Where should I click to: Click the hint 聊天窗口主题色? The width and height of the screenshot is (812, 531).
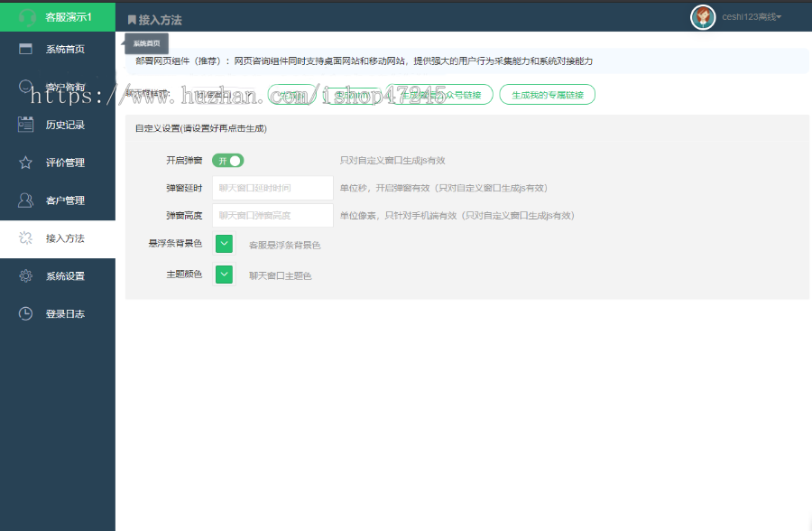[x=281, y=275]
